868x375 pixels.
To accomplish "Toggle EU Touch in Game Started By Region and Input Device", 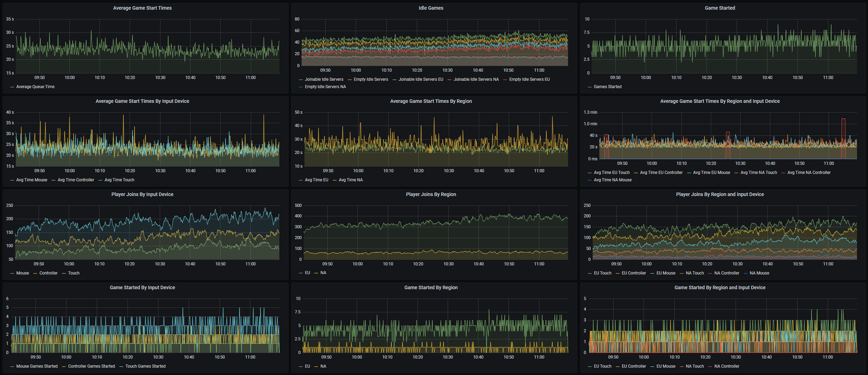I will coord(602,366).
